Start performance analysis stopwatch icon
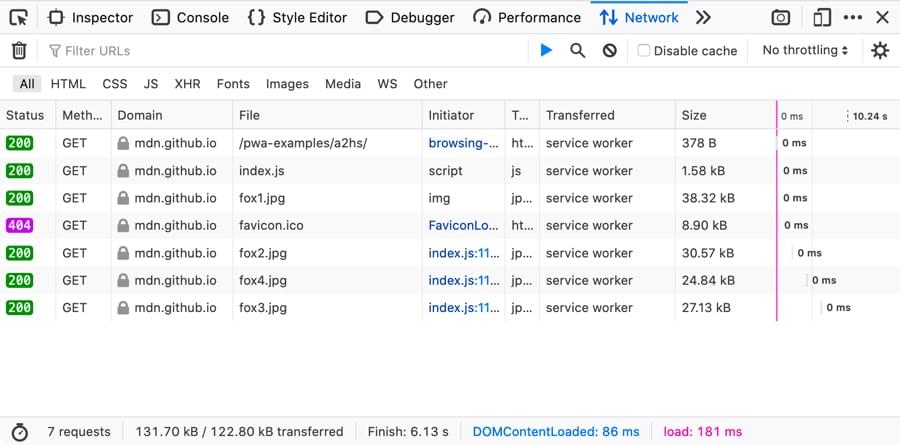900x445 pixels. [x=19, y=432]
